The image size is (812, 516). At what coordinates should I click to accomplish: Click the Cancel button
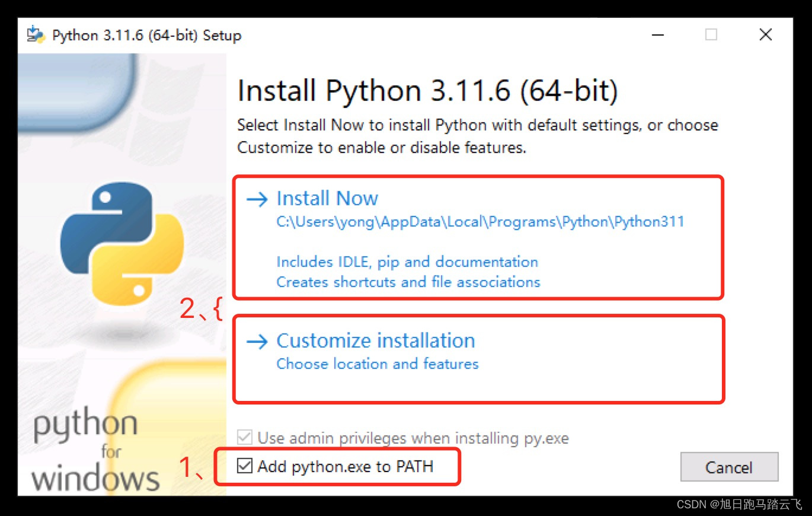pos(729,467)
